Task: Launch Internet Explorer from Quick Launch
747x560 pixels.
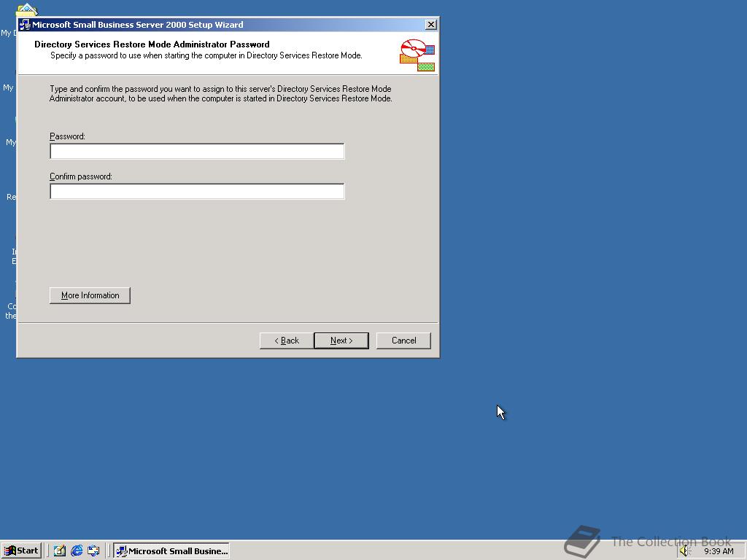Action: (77, 551)
